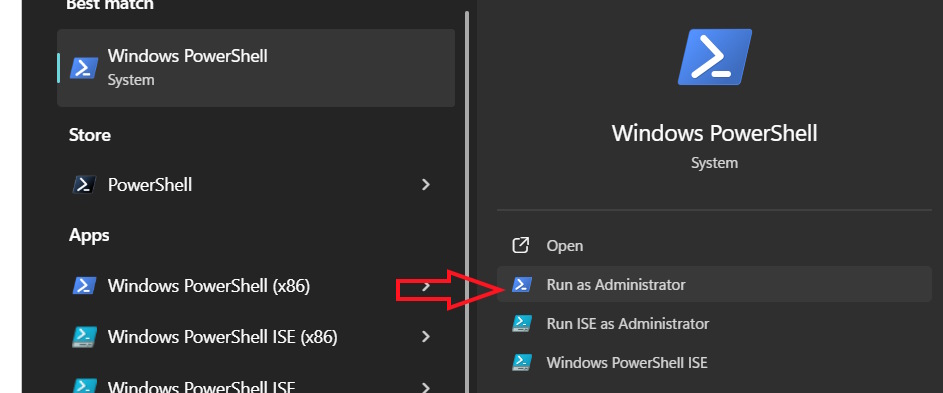Click the Run as Administrator PowerShell icon
Screen dimensions: 943x393
[521, 284]
